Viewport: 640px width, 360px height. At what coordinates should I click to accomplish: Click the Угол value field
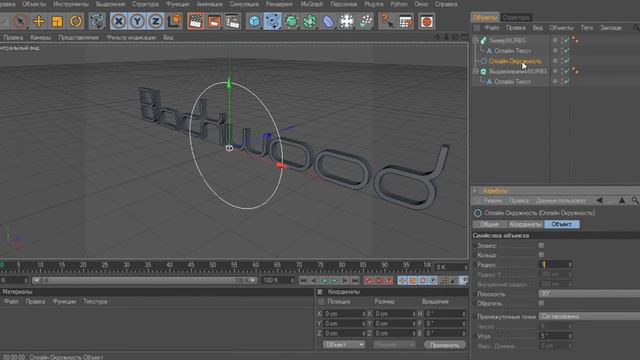tap(553, 336)
